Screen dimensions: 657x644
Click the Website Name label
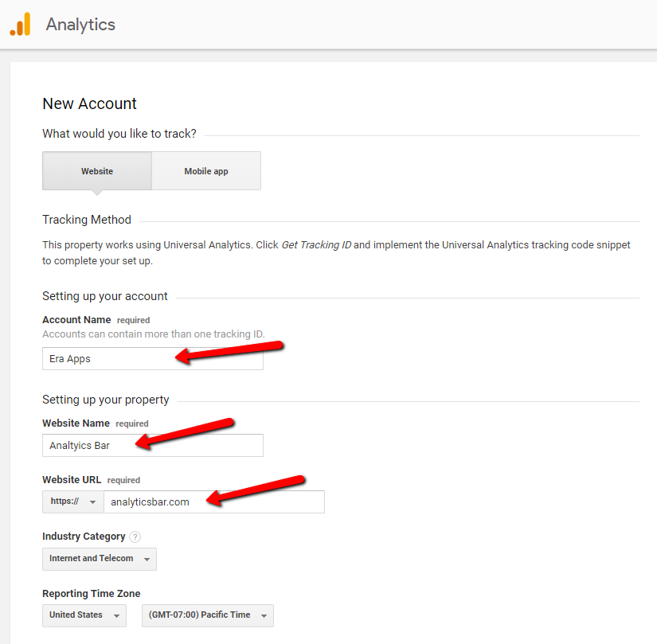tap(76, 423)
